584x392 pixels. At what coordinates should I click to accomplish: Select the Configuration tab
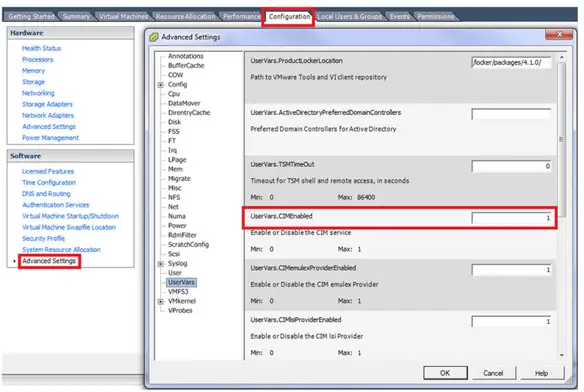(x=289, y=16)
